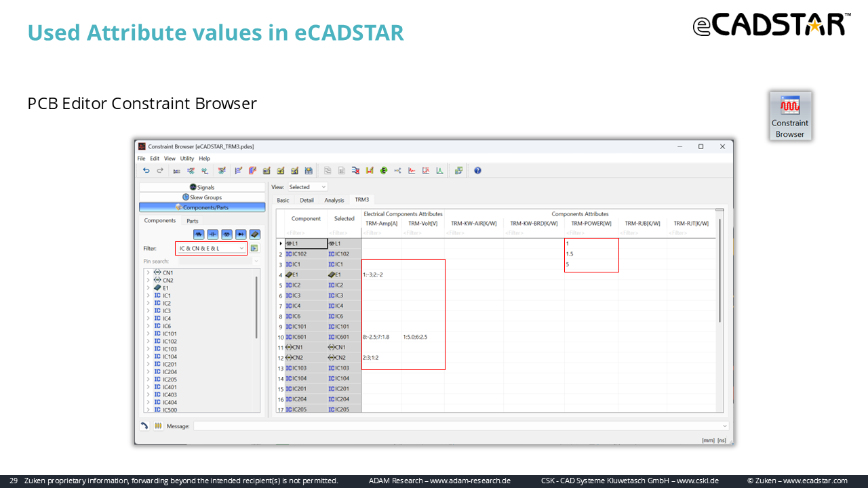Click the overlapping windows toolbar icon left of help
The image size is (868, 488).
pyautogui.click(x=459, y=171)
